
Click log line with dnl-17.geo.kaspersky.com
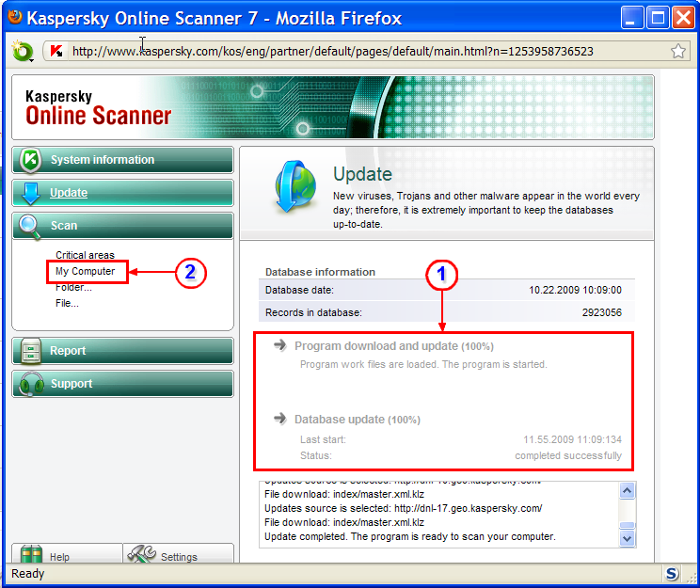tap(403, 508)
